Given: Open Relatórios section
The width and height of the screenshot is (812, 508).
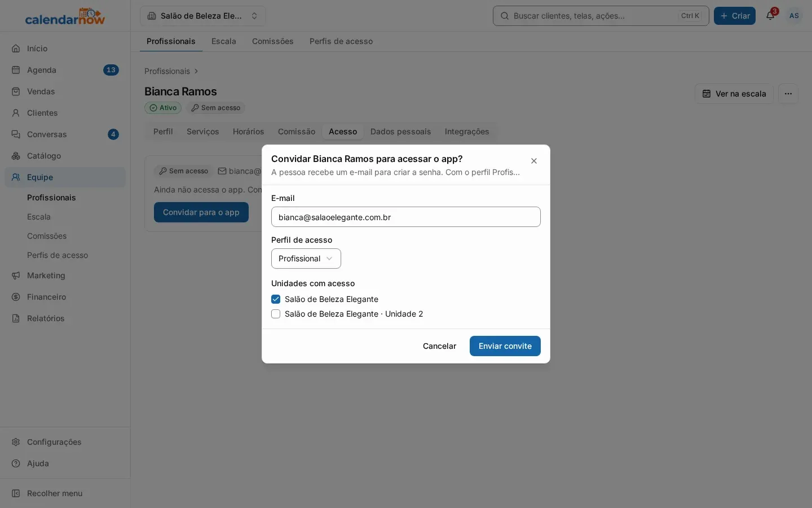Looking at the screenshot, I should pos(65,318).
